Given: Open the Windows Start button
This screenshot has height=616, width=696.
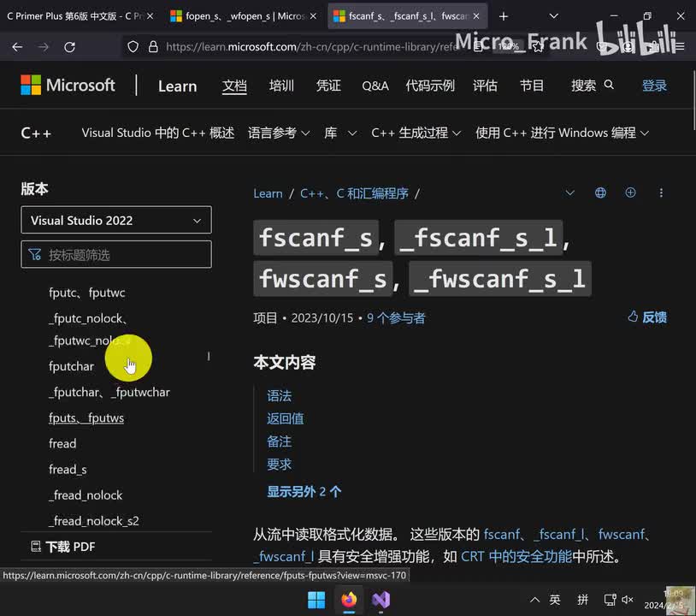Looking at the screenshot, I should tap(316, 600).
